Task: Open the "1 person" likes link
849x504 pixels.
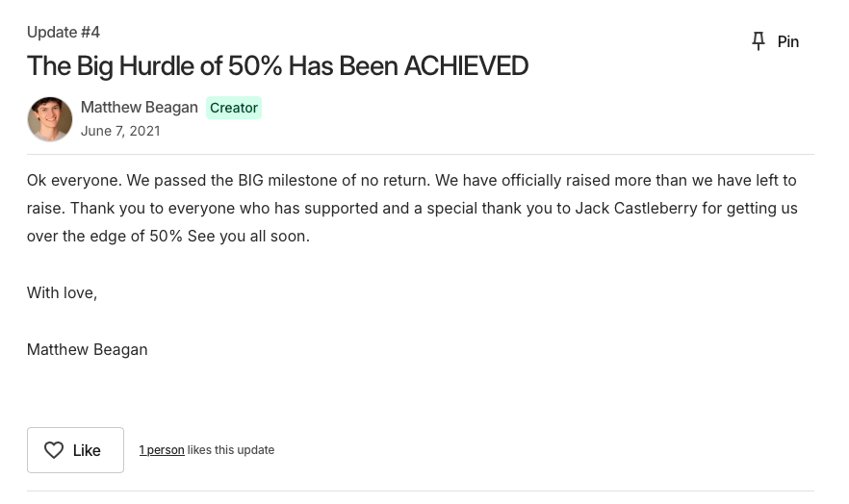Action: (x=162, y=449)
